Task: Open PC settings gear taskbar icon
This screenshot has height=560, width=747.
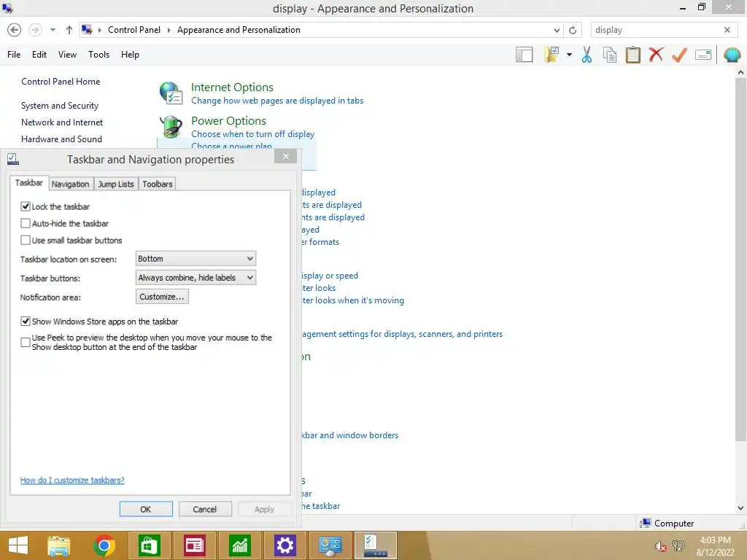Action: point(285,545)
